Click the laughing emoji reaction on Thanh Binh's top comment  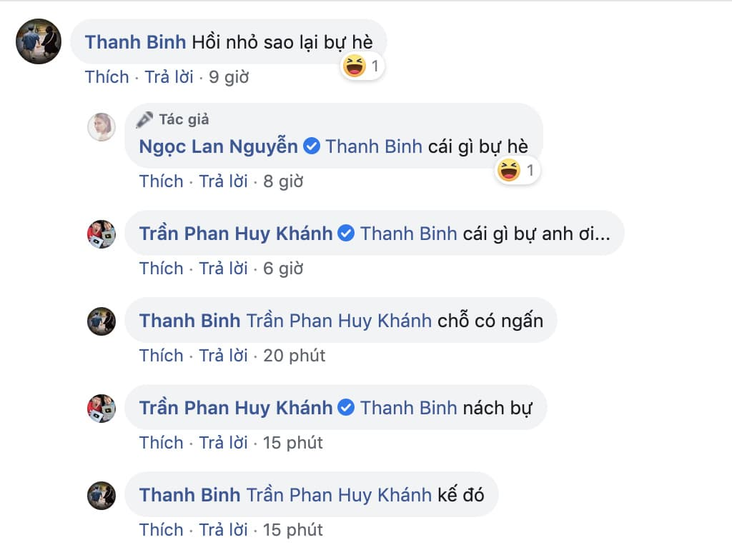[x=355, y=65]
